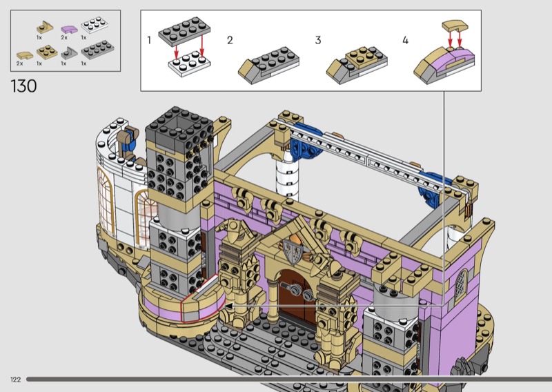Viewport: 552px width, 392px height.
Task: Click the tan bracket part marked 1x
Action: pos(43,26)
